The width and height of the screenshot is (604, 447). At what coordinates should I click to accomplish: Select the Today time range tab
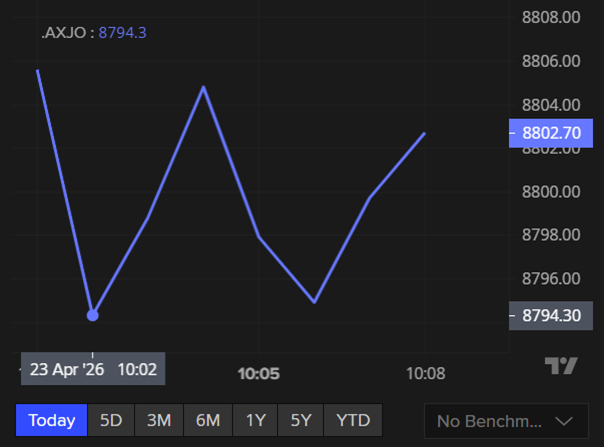tap(51, 420)
